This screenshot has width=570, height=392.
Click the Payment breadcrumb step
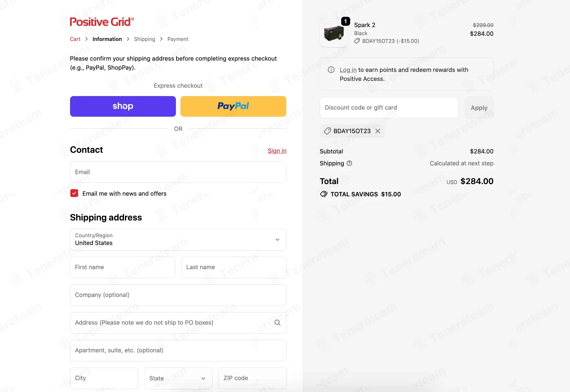tap(178, 39)
